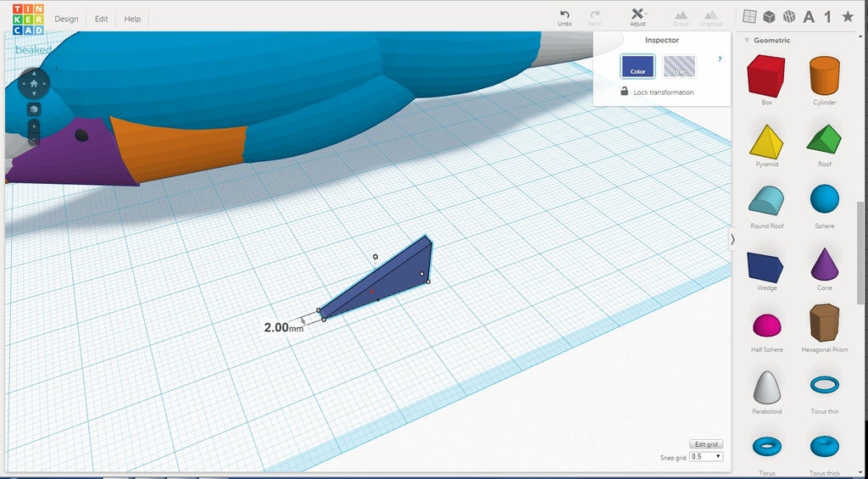Image resolution: width=868 pixels, height=479 pixels.
Task: Pick the green Roof shape
Action: [824, 139]
